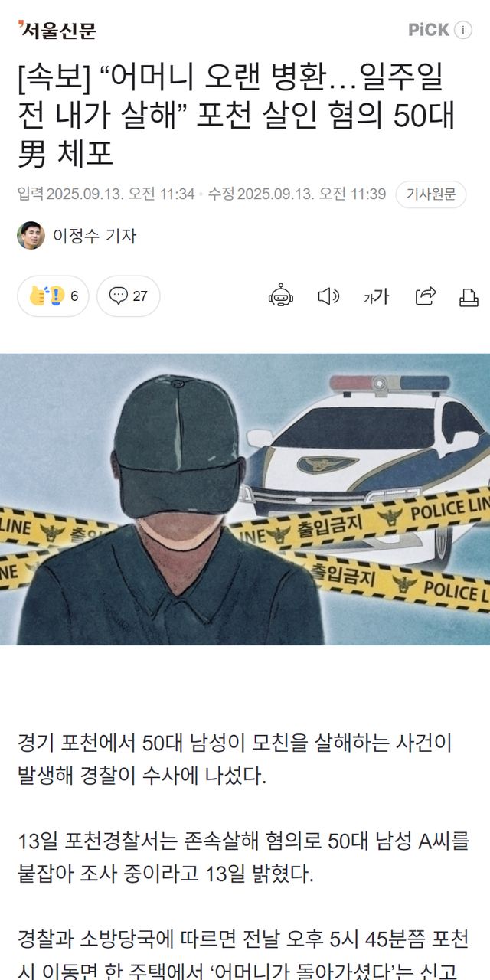The image size is (490, 980).
Task: Tap the emoji reaction button showing 6
Action: pyautogui.click(x=53, y=296)
